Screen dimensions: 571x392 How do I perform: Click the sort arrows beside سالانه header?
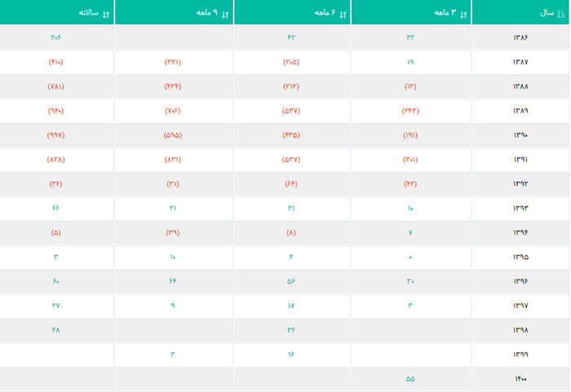coord(105,15)
